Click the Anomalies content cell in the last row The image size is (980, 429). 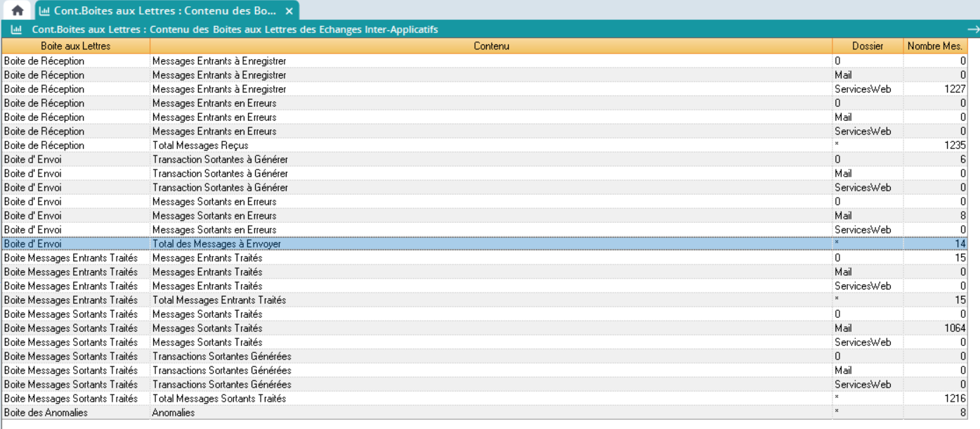pyautogui.click(x=174, y=413)
